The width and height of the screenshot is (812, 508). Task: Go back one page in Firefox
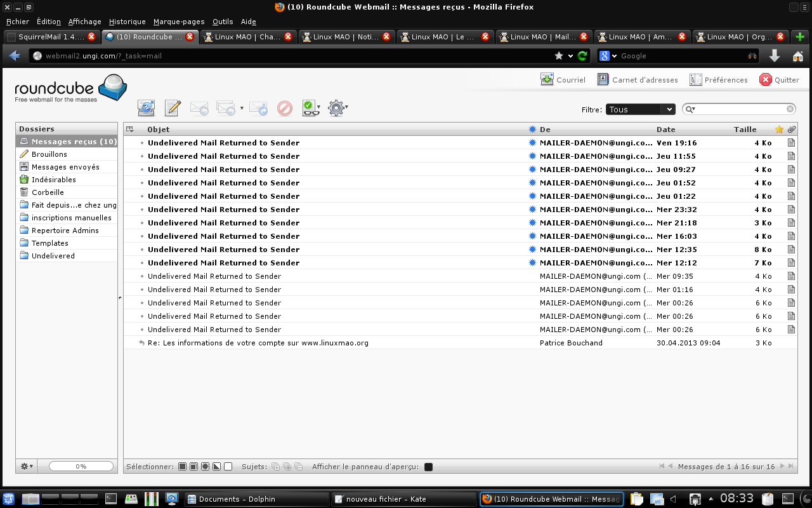[14, 56]
